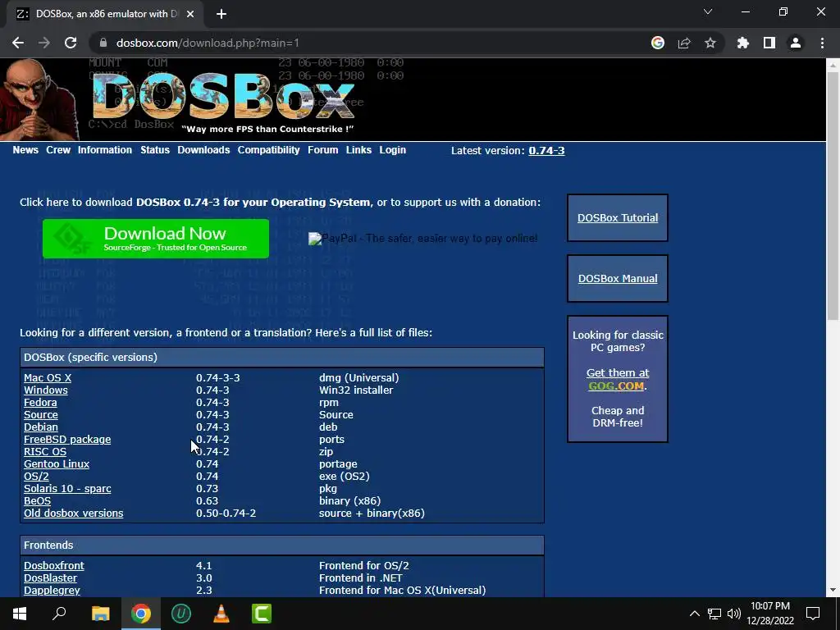Open the Old dosbox versions link
The image size is (840, 630).
coord(73,514)
